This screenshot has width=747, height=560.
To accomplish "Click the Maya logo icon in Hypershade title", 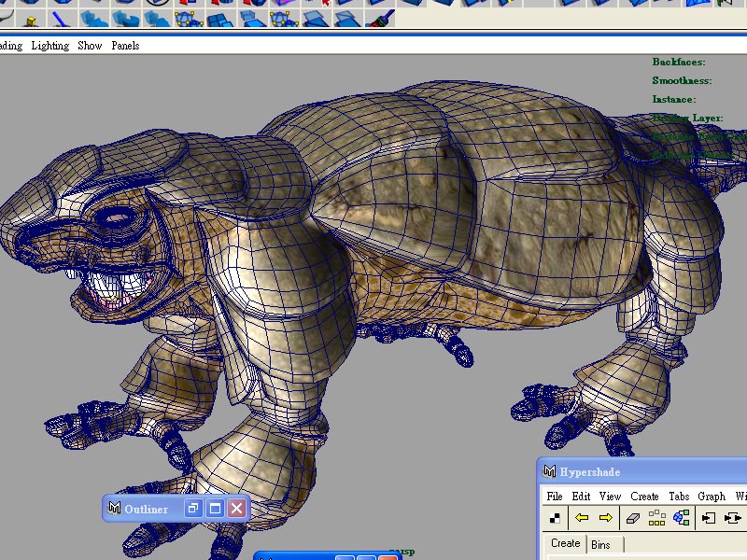I will [x=549, y=471].
